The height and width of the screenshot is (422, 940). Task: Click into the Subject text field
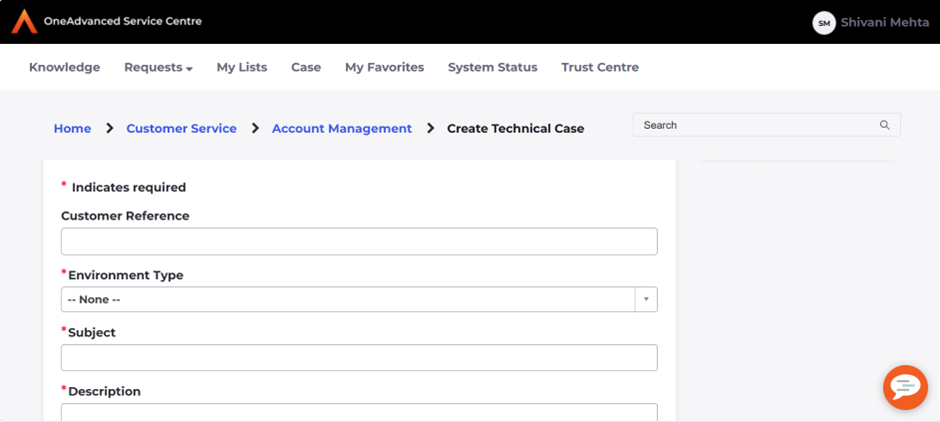pos(359,358)
